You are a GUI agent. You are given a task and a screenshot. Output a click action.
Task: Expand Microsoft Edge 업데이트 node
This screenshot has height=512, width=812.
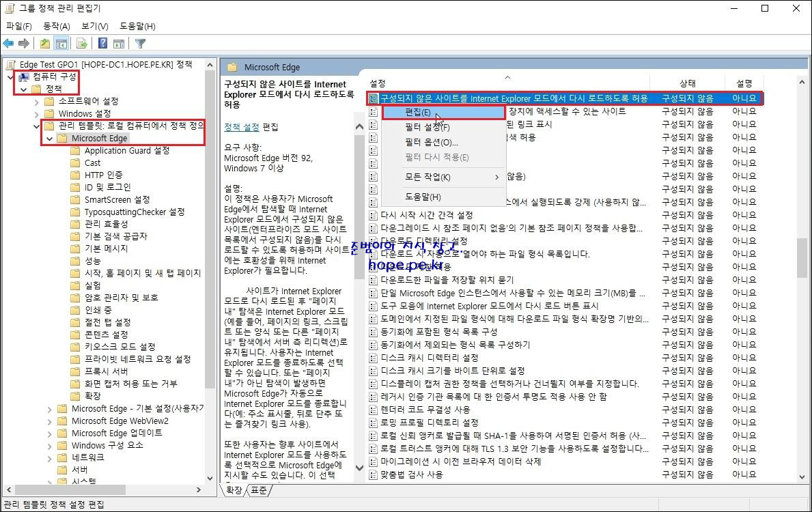(x=49, y=433)
